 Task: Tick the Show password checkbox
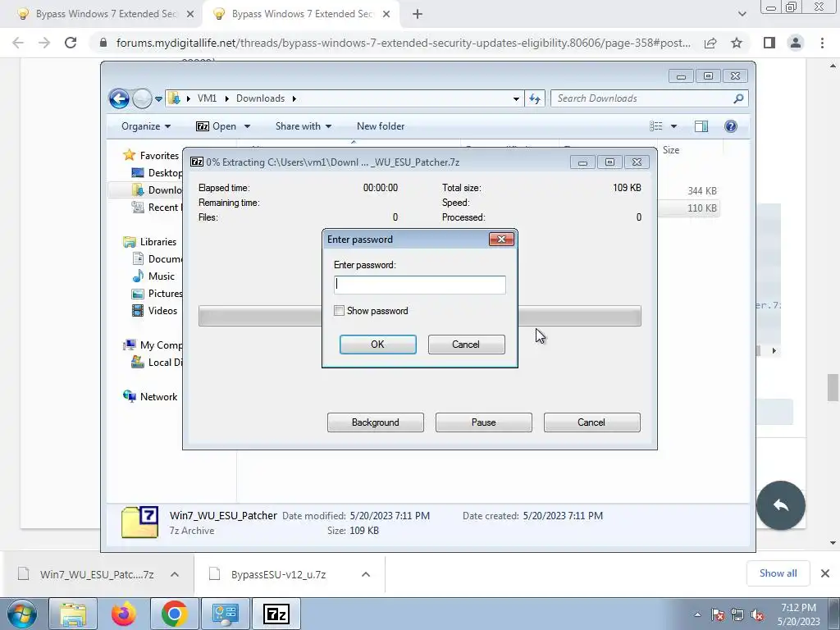[339, 311]
